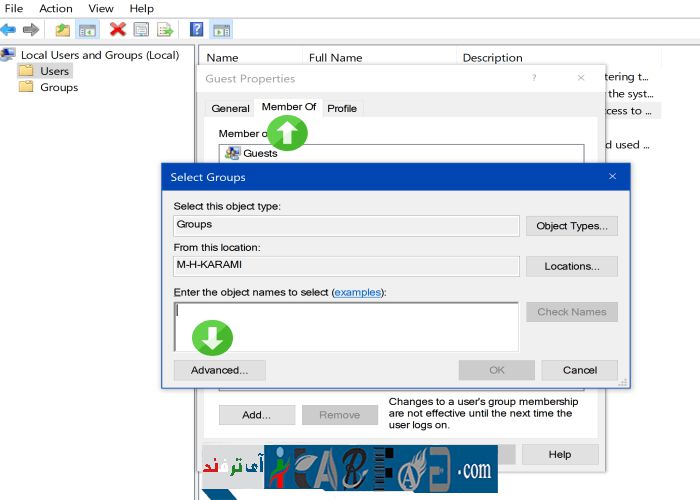Click the Advanced... button
Viewport: 700px width, 500px height.
click(x=219, y=370)
